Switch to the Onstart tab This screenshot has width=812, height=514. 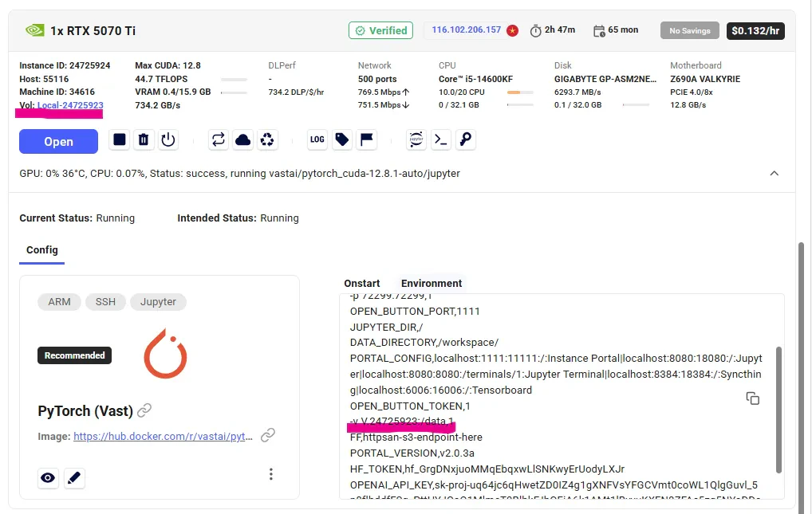[x=362, y=283]
